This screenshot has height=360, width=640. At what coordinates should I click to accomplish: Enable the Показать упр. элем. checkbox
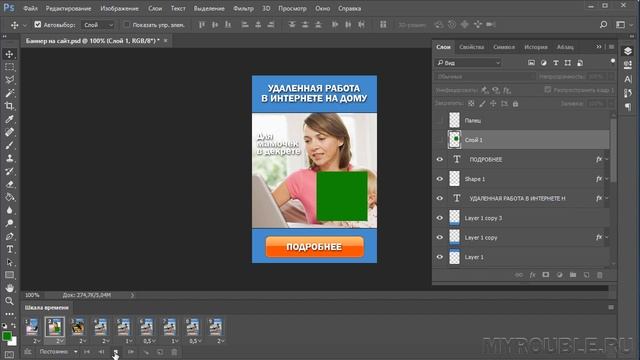coord(127,24)
